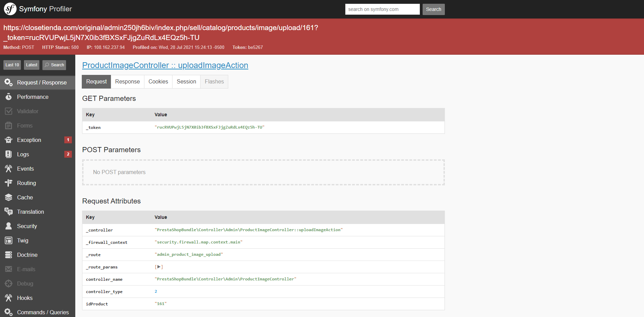This screenshot has width=644, height=317.
Task: Switch to the Response tab
Action: (x=127, y=82)
